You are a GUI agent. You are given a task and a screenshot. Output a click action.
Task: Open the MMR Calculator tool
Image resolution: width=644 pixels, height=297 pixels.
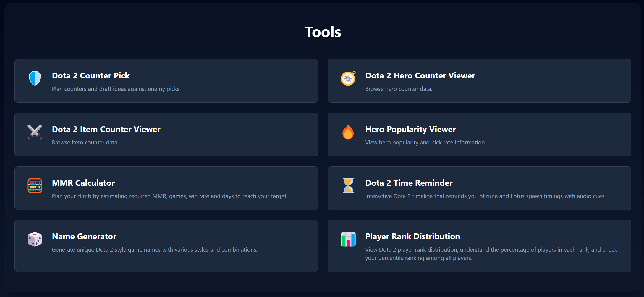(166, 188)
